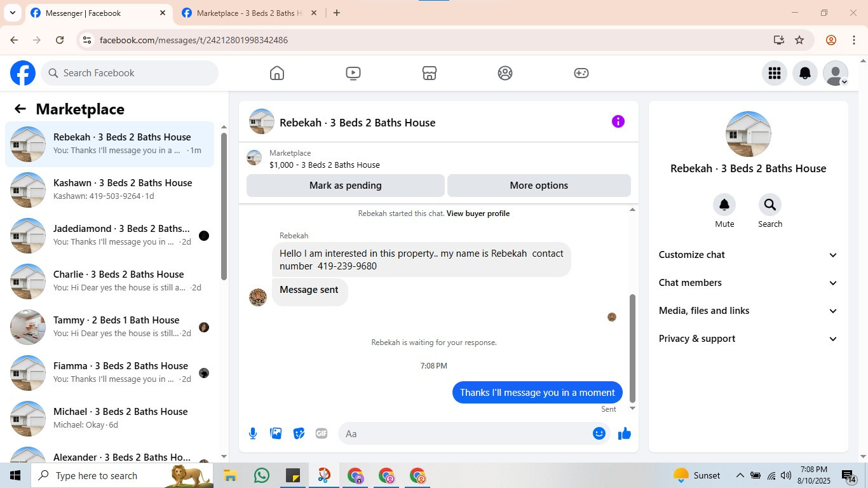Open the Facebook Menu grid icon
Viewport: 868px width, 488px height.
point(774,73)
